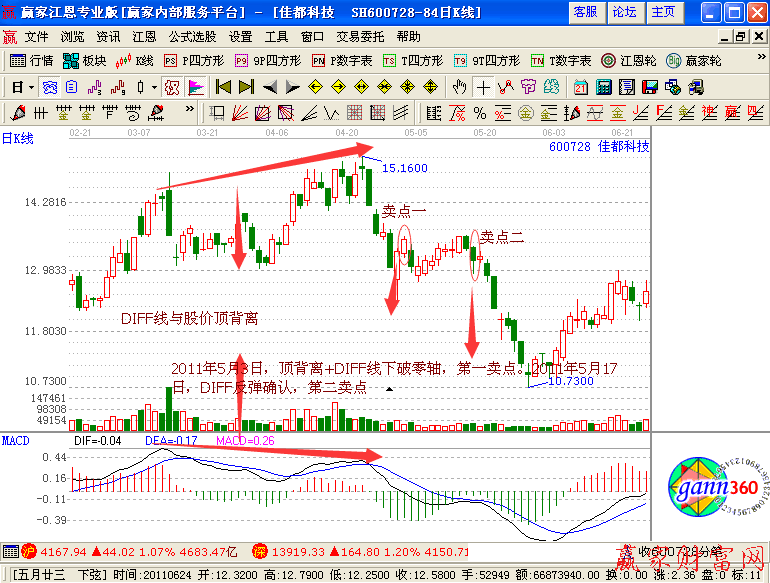Image resolution: width=770 pixels, height=583 pixels.
Task: Toggle the crosshair cursor button
Action: [483, 86]
